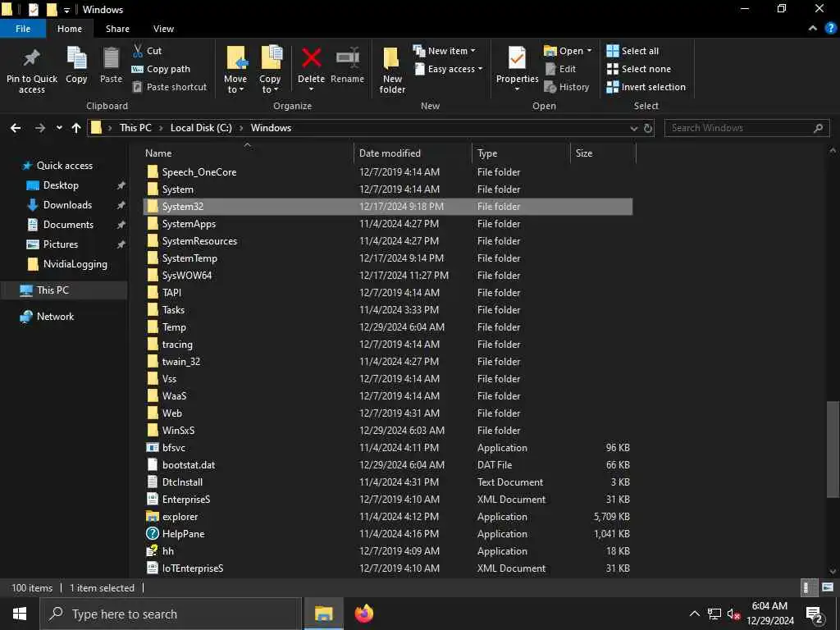Image resolution: width=840 pixels, height=630 pixels.
Task: Click File Explorer taskbar icon
Action: click(x=323, y=614)
